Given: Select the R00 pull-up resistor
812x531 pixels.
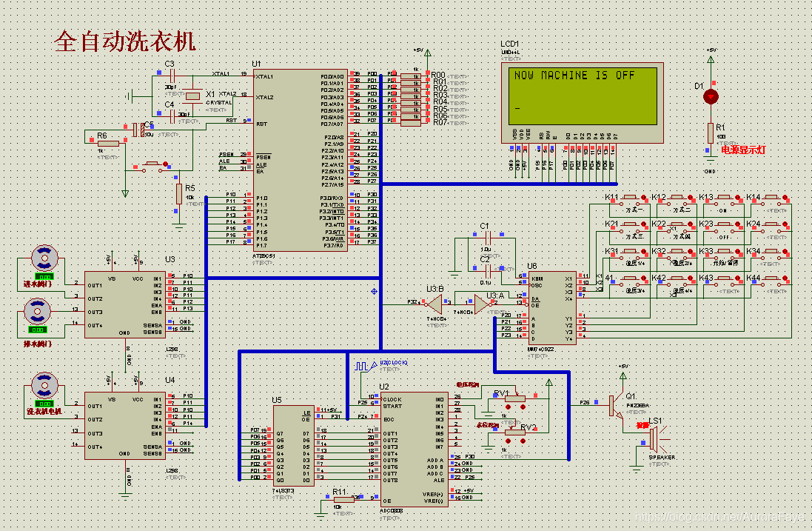Looking at the screenshot, I should point(410,76).
